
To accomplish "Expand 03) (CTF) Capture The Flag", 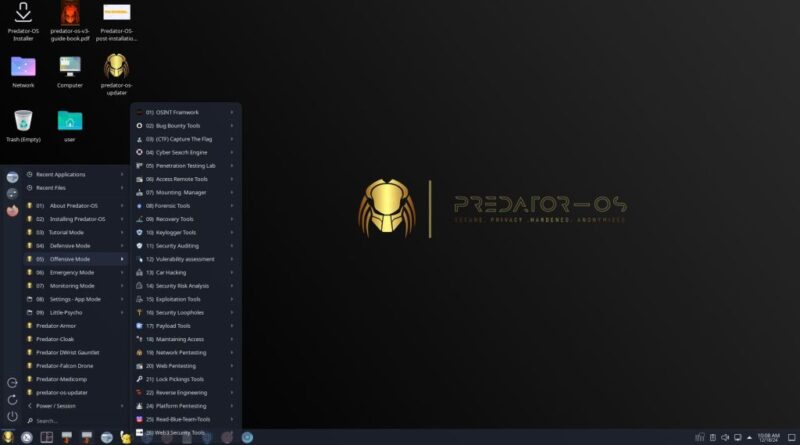I will 186,139.
